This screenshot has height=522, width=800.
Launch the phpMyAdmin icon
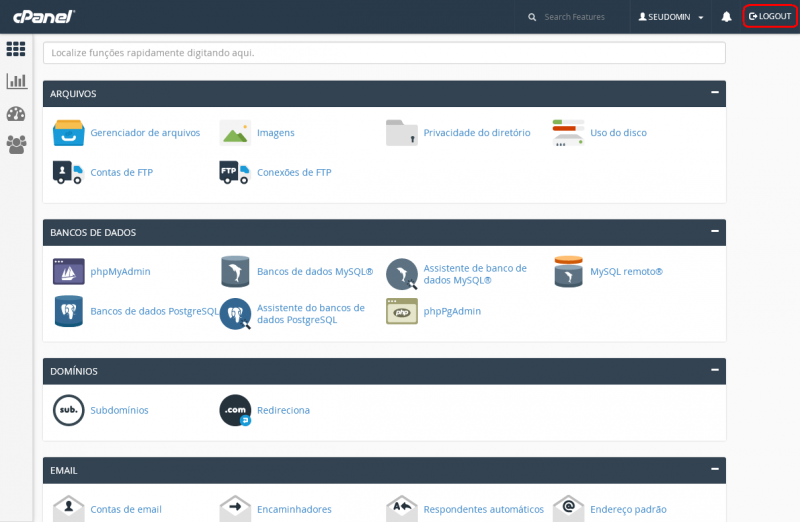(x=68, y=271)
